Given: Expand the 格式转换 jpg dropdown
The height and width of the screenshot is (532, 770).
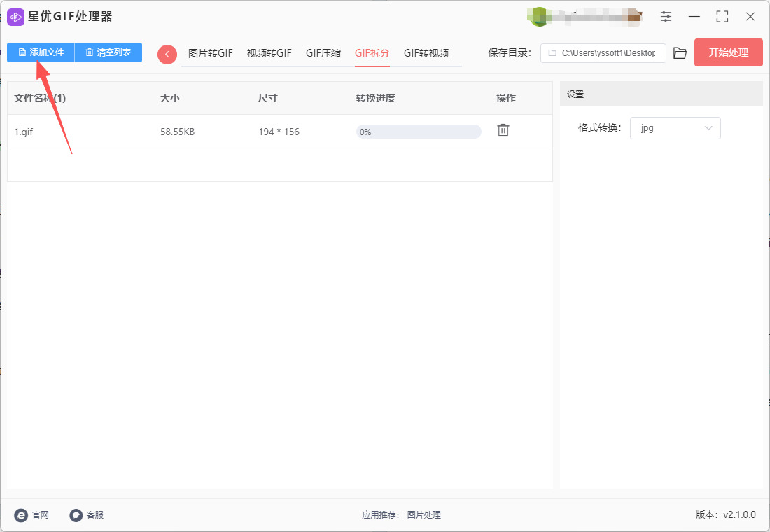Looking at the screenshot, I should pyautogui.click(x=675, y=128).
